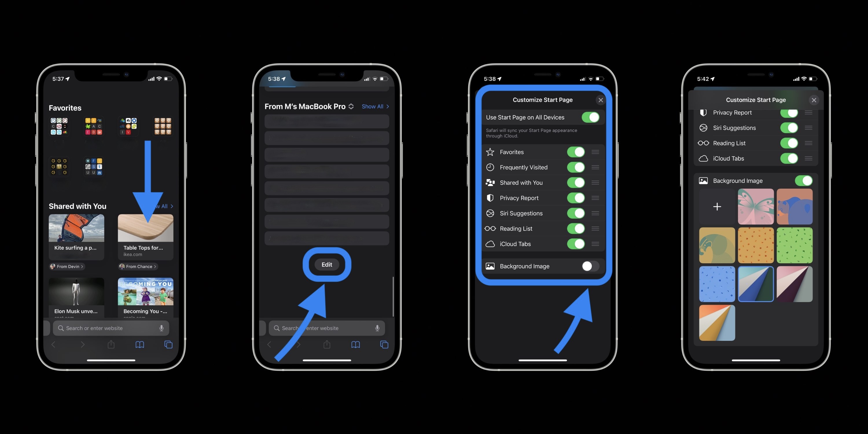Screen dimensions: 868x434
Task: Tap the Search or enter website field
Action: click(x=109, y=328)
